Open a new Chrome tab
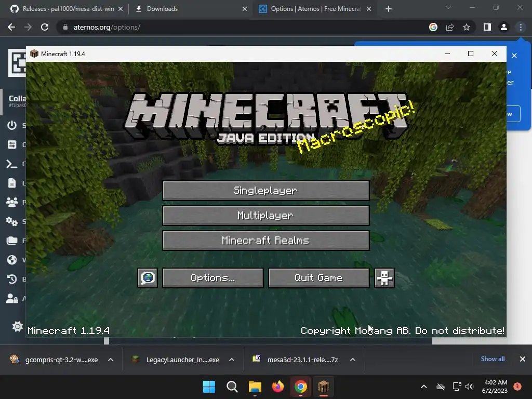Screen dimensions: 532x399 tap(389, 9)
